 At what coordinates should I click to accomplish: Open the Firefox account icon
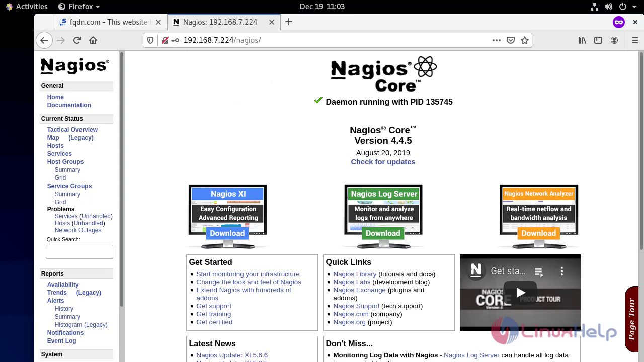point(614,40)
